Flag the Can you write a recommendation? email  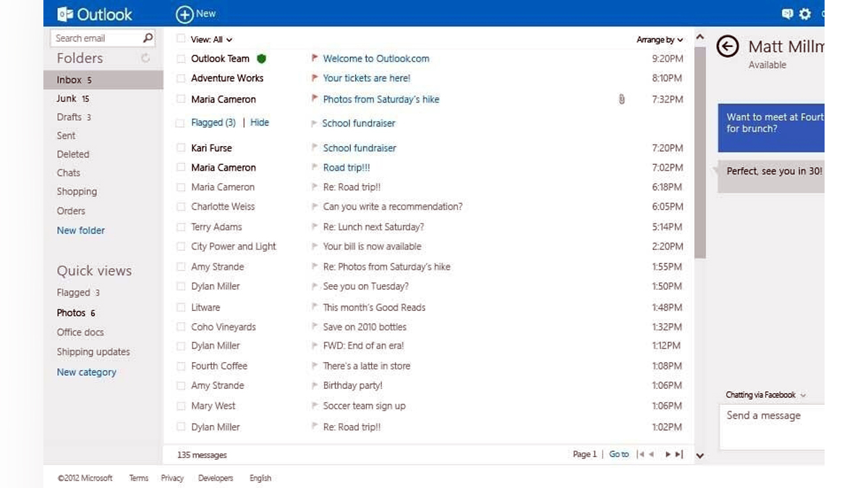click(315, 206)
